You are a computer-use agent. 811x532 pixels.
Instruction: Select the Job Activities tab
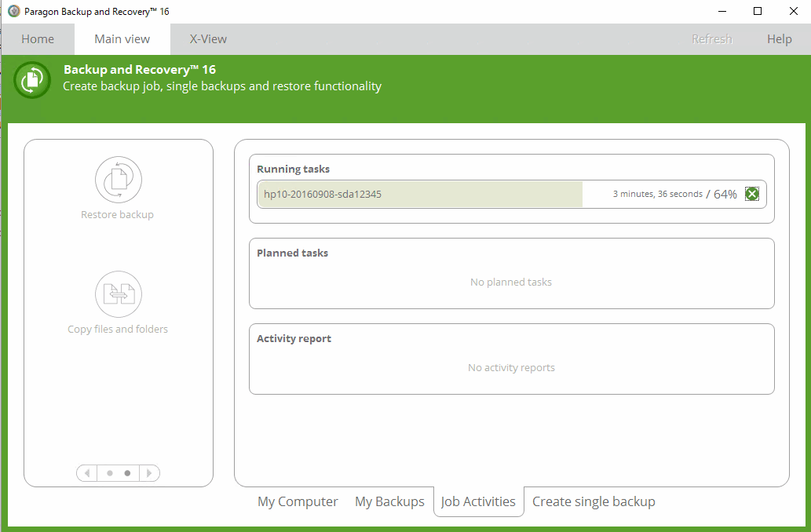(478, 501)
